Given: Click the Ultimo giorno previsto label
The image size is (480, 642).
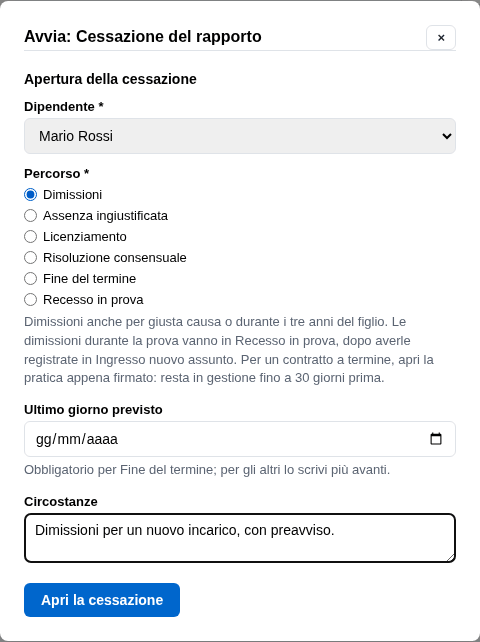Looking at the screenshot, I should [x=93, y=409].
